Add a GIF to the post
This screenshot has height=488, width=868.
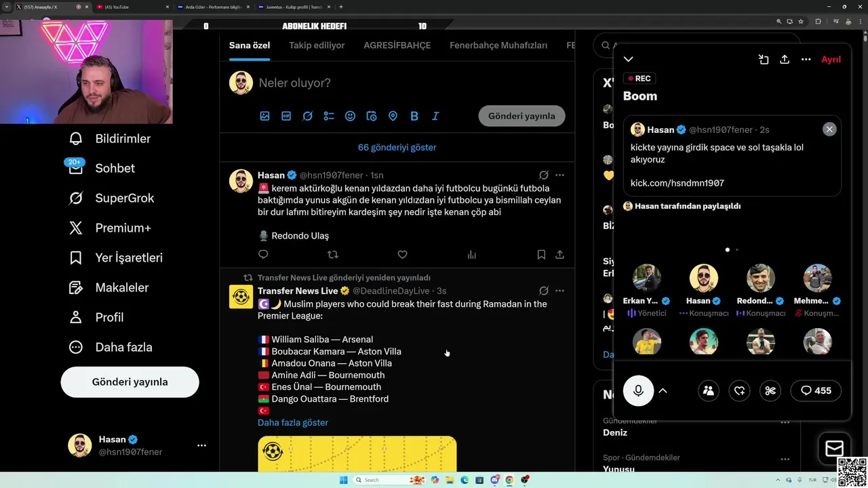286,116
